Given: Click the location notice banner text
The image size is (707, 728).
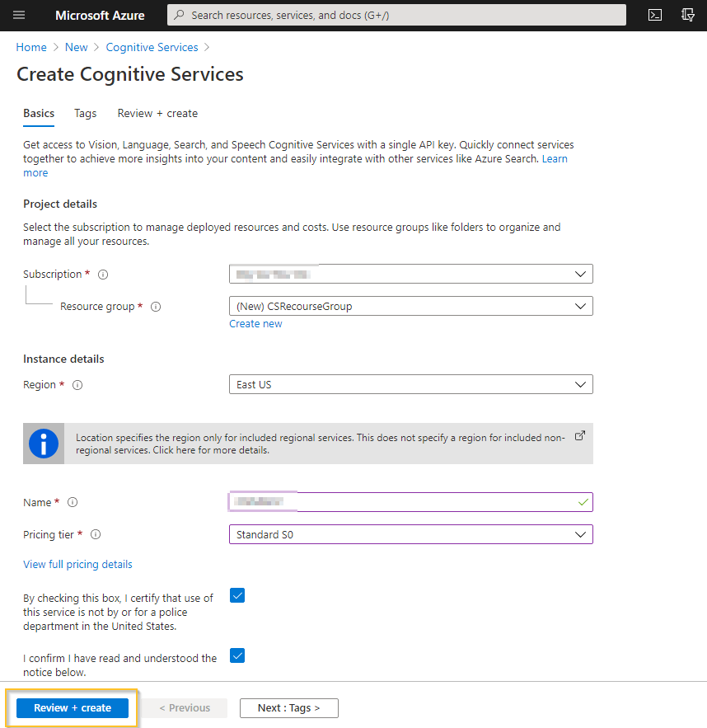Looking at the screenshot, I should pos(320,444).
